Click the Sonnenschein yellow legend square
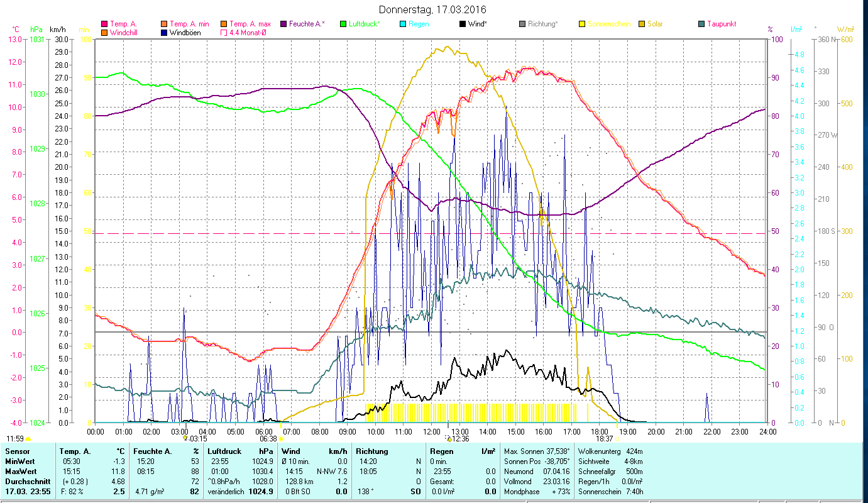868x503 pixels. tap(581, 24)
